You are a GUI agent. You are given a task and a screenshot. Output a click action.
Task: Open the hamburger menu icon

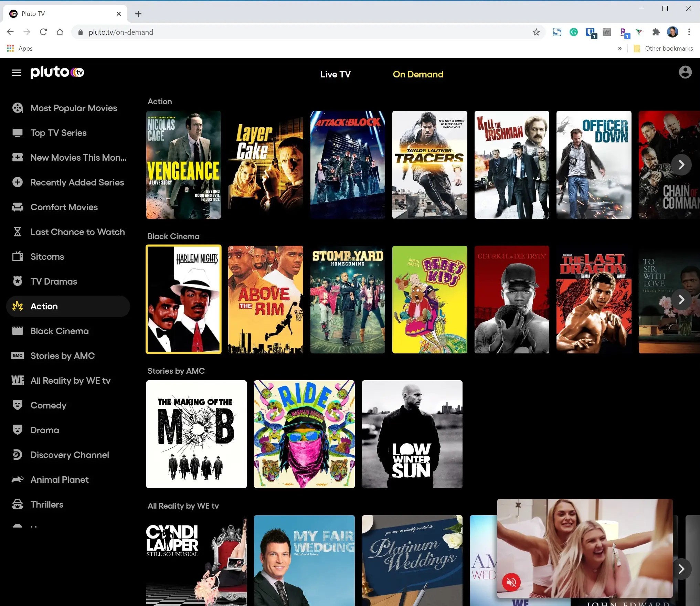tap(17, 73)
